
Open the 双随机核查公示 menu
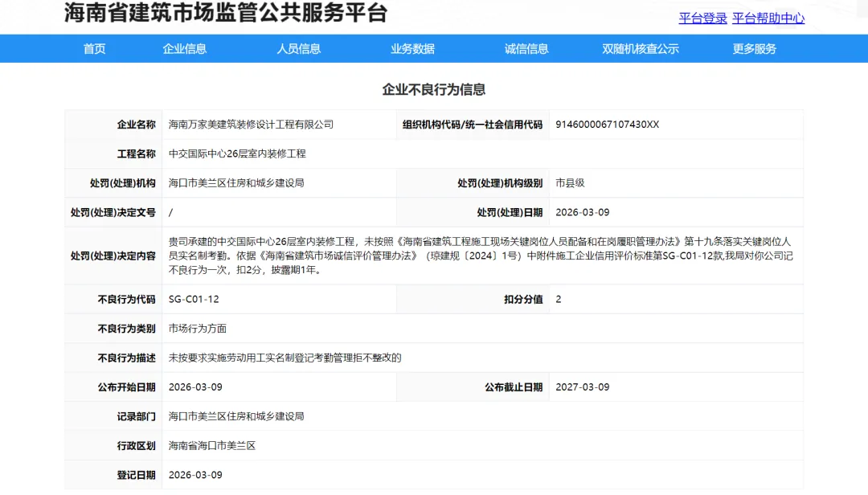coord(641,49)
